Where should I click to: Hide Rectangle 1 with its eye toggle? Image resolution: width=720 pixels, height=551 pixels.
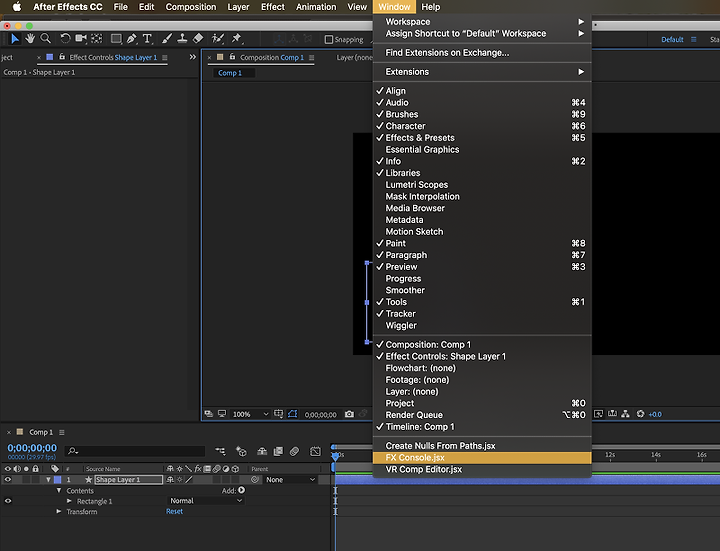click(8, 501)
